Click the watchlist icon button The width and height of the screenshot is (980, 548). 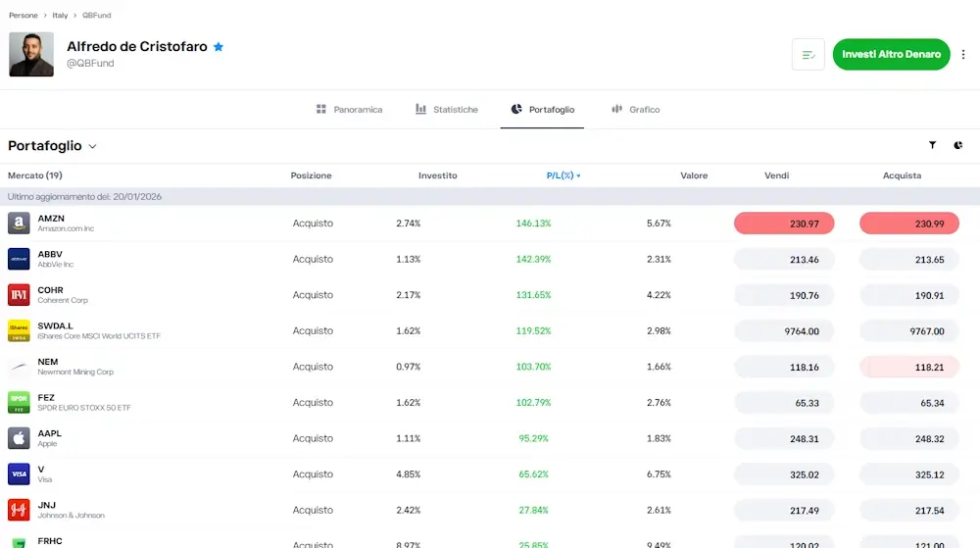pos(808,55)
